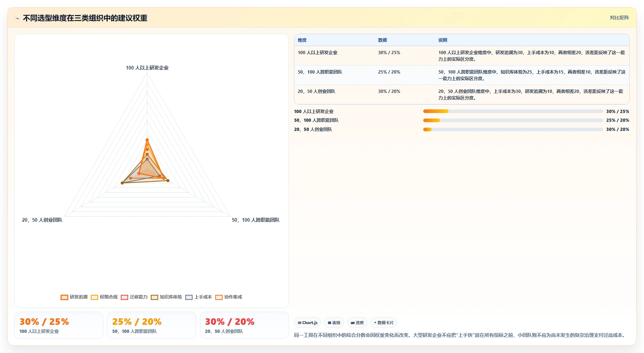Click the 对比矩阵 tag in header

point(619,18)
